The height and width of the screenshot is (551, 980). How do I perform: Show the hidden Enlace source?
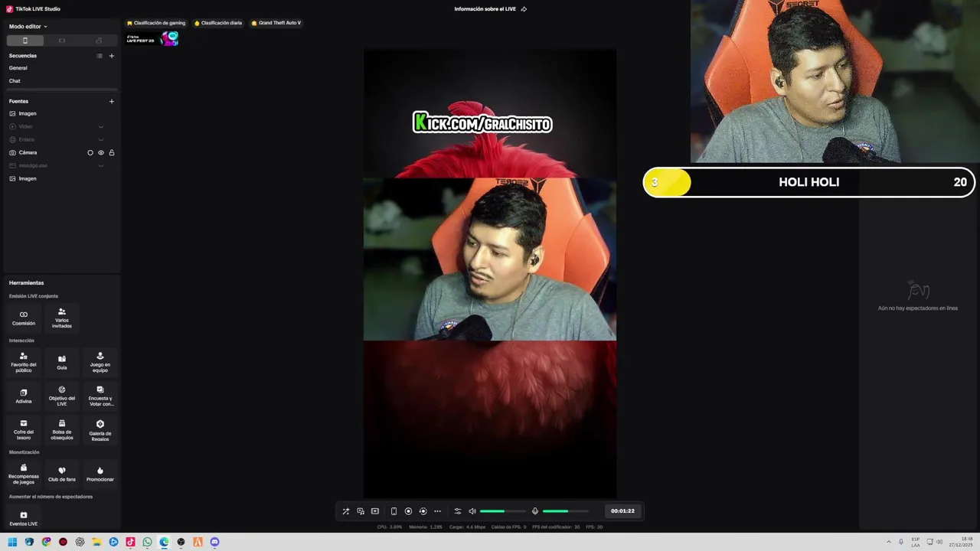pyautogui.click(x=100, y=139)
